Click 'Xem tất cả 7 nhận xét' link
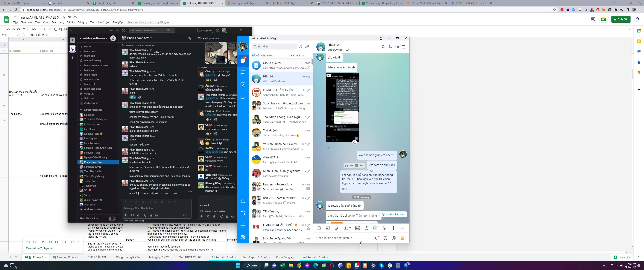 (x=40, y=248)
